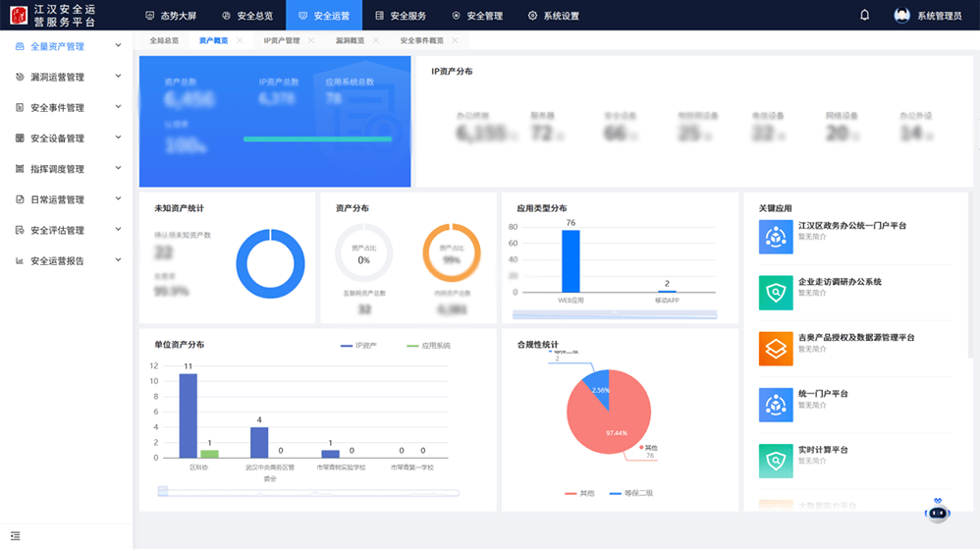Click the system administrator avatar icon
This screenshot has height=551, width=980.
tap(901, 16)
